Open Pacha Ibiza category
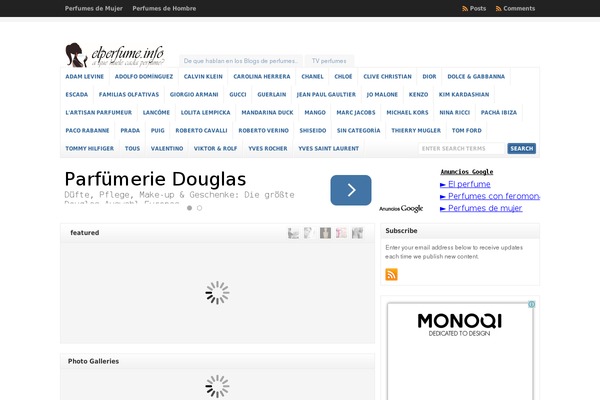This screenshot has width=600, height=400. (x=499, y=113)
